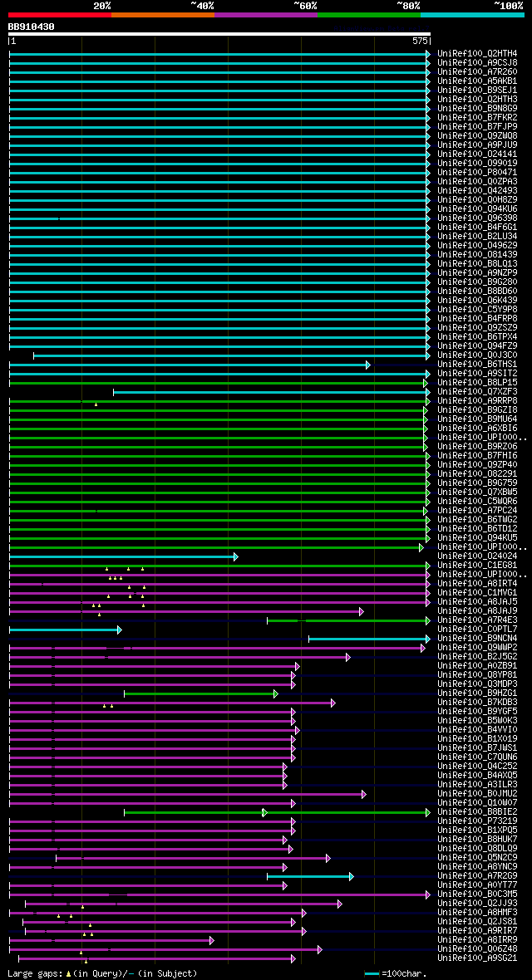Select the UniRef100_A9SG21 label
532x980 pixels.
coord(477,958)
